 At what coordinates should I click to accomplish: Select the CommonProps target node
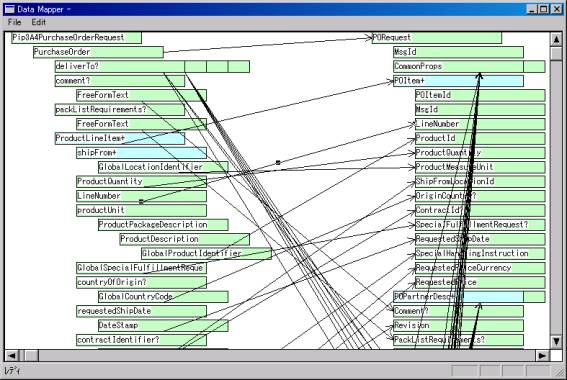[x=459, y=67]
